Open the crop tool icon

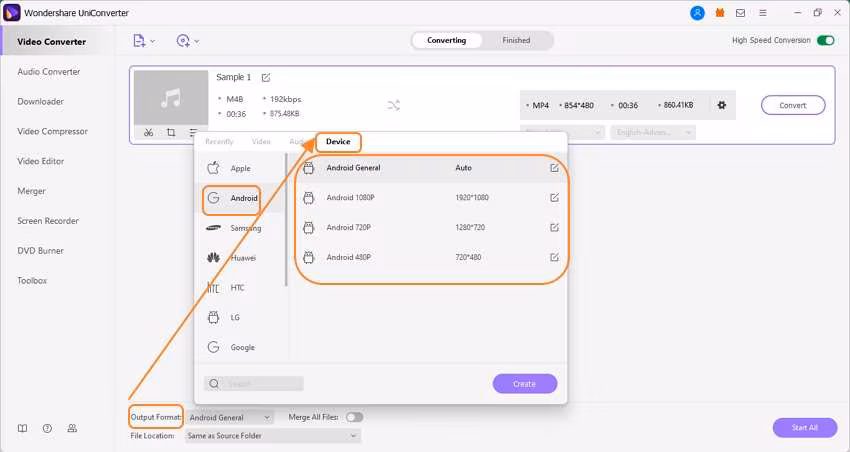pyautogui.click(x=171, y=132)
